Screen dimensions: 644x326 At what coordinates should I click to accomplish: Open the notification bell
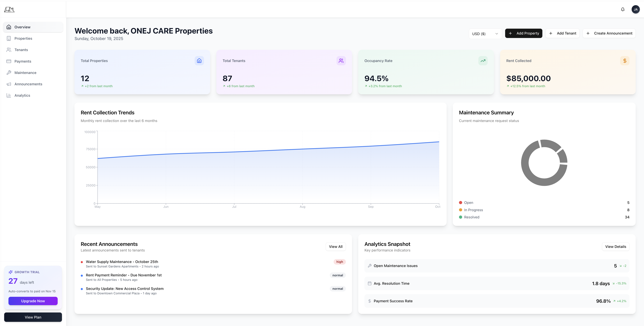[x=622, y=9]
